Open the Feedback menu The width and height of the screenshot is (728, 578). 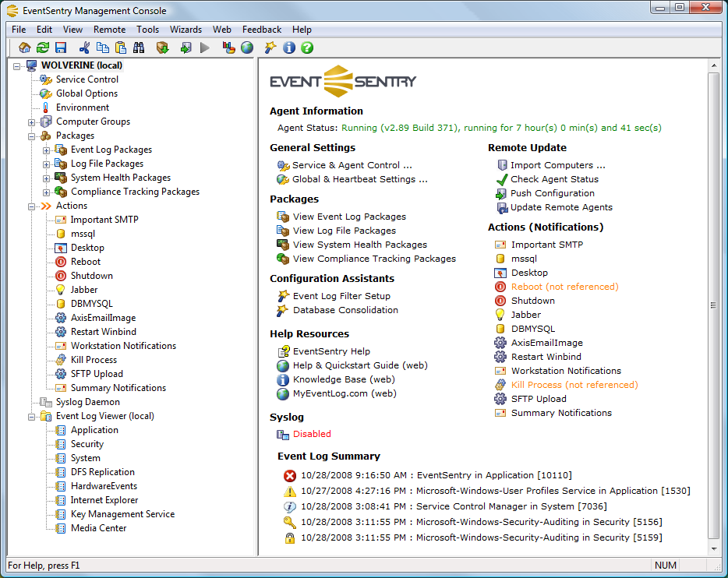(x=262, y=30)
